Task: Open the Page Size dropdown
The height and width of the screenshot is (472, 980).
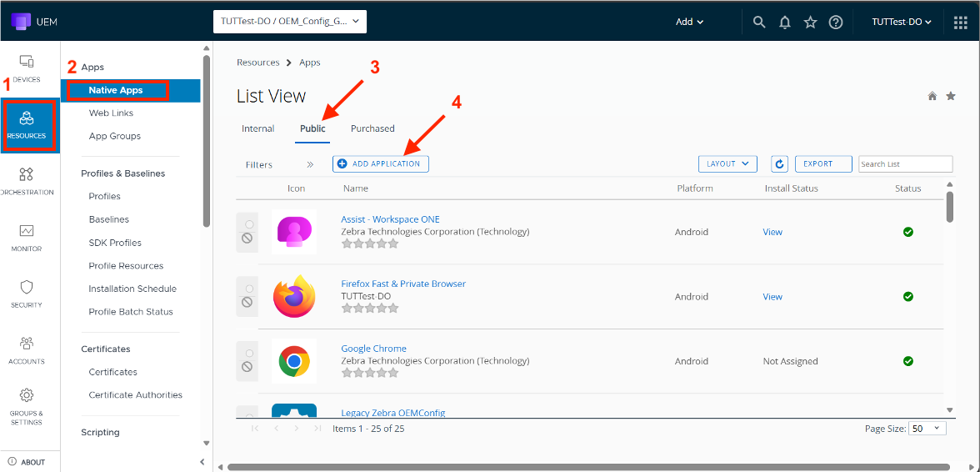Action: pyautogui.click(x=927, y=428)
